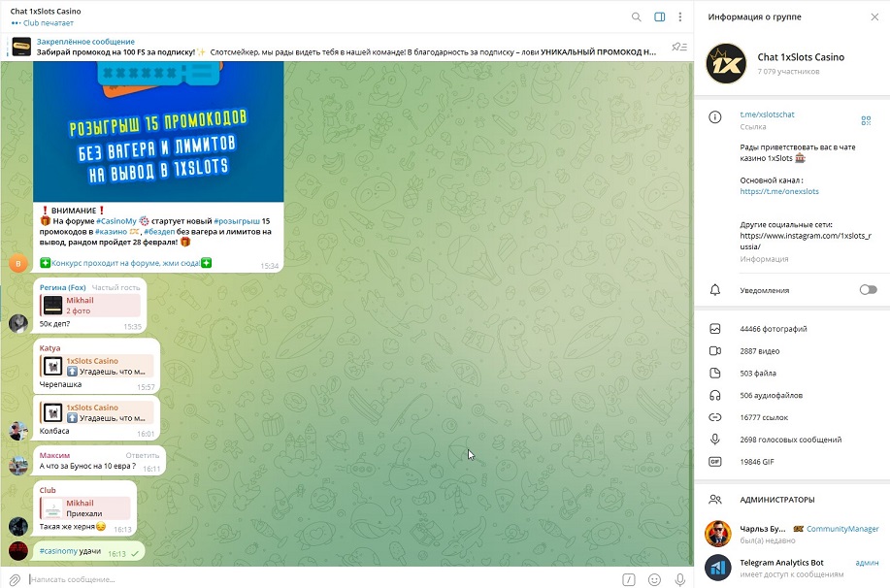Screen dimensions: 890x588
Task: Open the CommunityManager administrator profile
Action: pos(792,534)
